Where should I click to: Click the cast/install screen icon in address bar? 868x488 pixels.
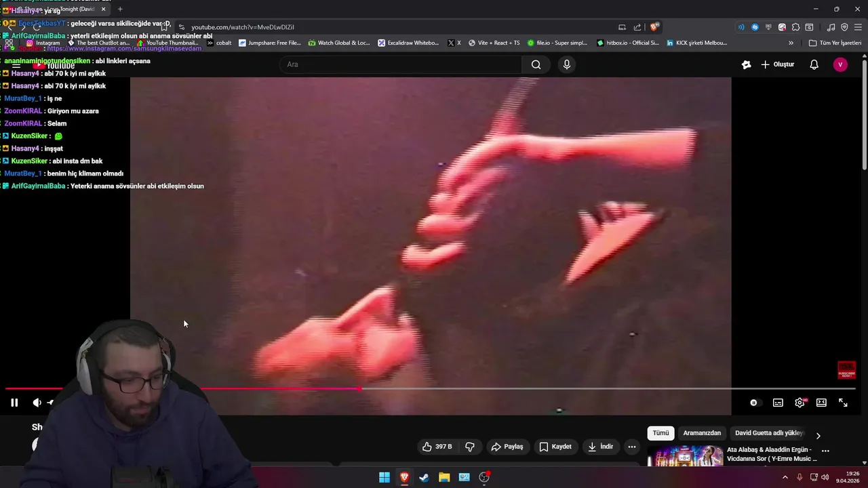pyautogui.click(x=622, y=27)
